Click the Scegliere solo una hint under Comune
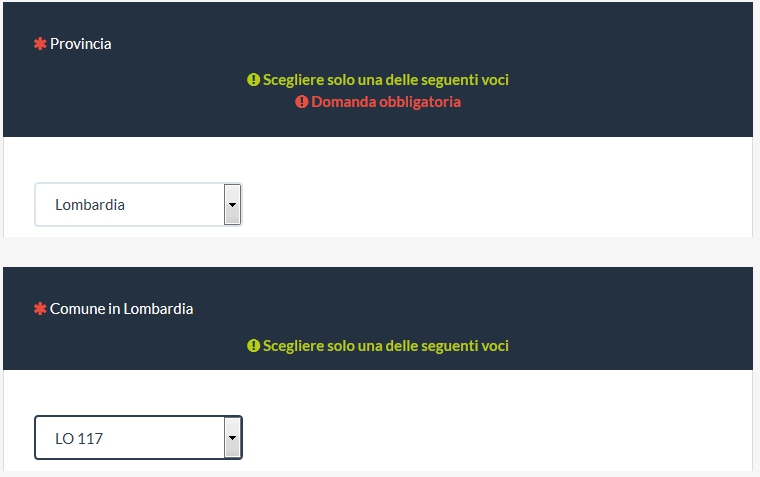This screenshot has height=477, width=760. (x=386, y=346)
